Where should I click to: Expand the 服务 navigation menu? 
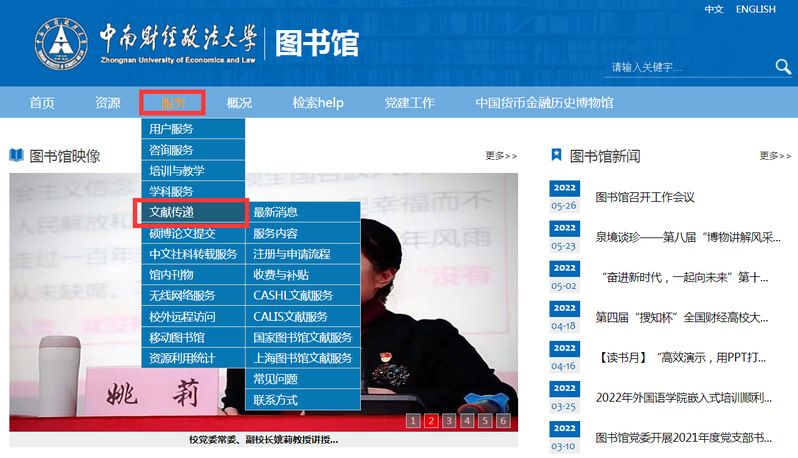coord(173,102)
